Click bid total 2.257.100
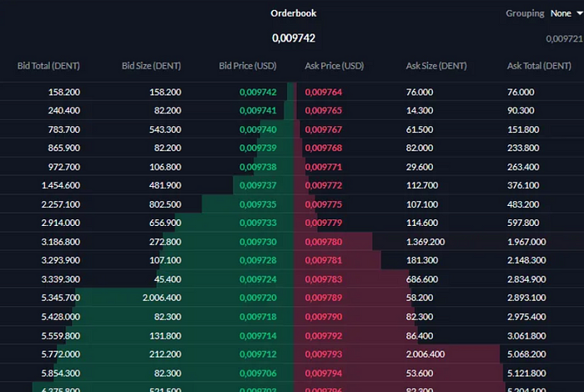This screenshot has height=392, width=584. [61, 204]
